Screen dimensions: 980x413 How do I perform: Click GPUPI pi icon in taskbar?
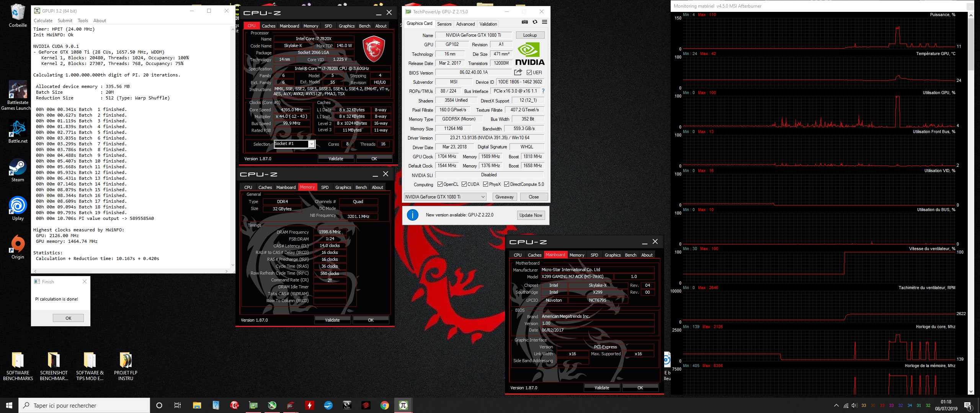coord(403,405)
